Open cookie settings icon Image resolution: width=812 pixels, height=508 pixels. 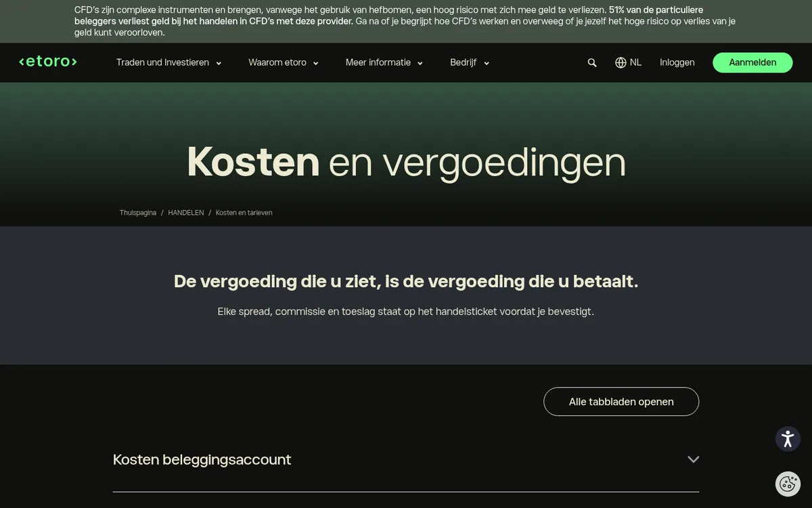pos(788,484)
